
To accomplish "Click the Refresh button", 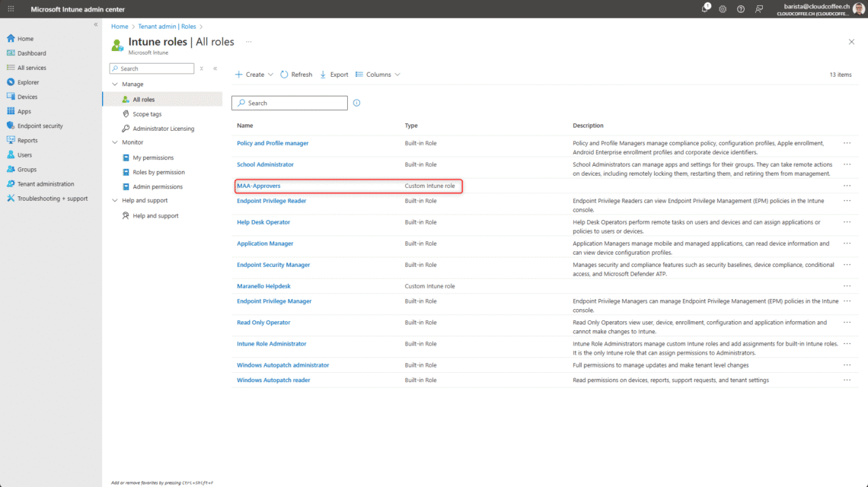I will [x=296, y=74].
